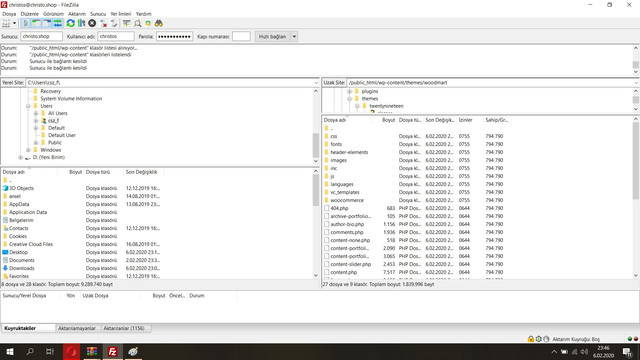The height and width of the screenshot is (360, 640).
Task: Focus the Parola password field
Action: (x=174, y=36)
